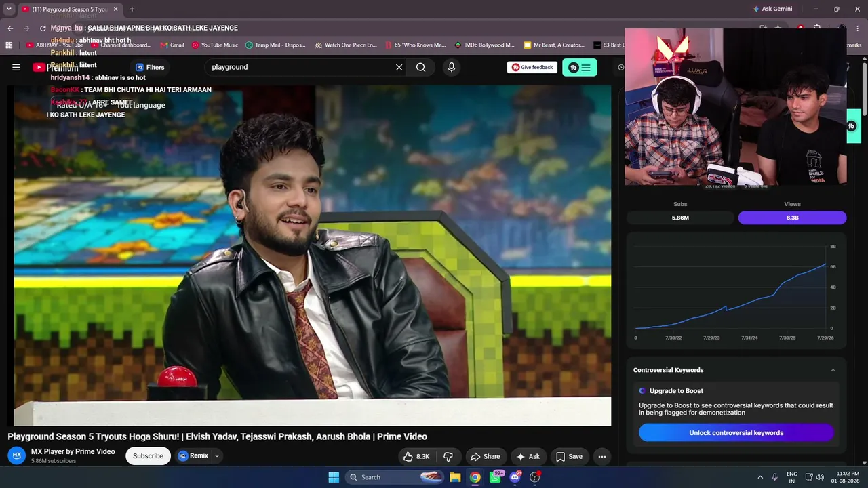Dislike the Playground Season 5 video
868x488 pixels.
click(x=448, y=456)
